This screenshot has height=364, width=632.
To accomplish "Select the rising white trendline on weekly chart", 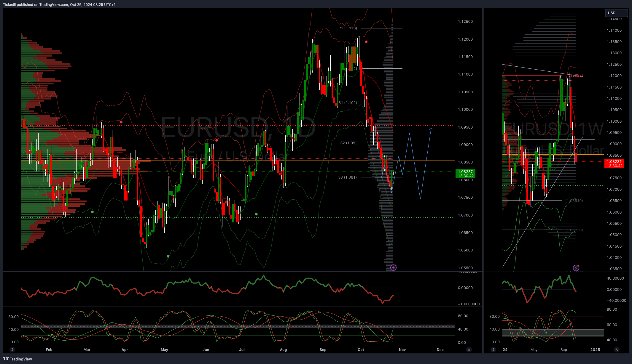I will point(543,202).
